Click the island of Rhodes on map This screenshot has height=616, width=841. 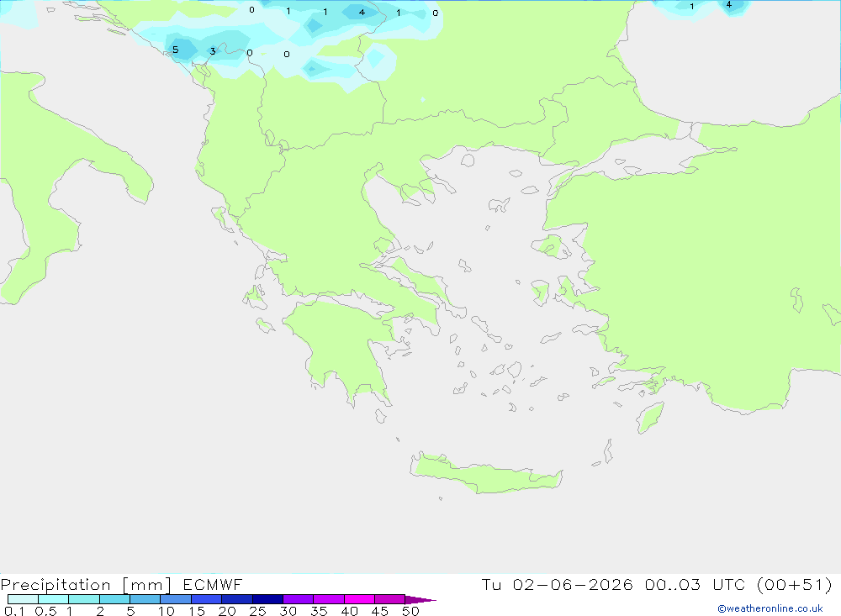tap(650, 418)
